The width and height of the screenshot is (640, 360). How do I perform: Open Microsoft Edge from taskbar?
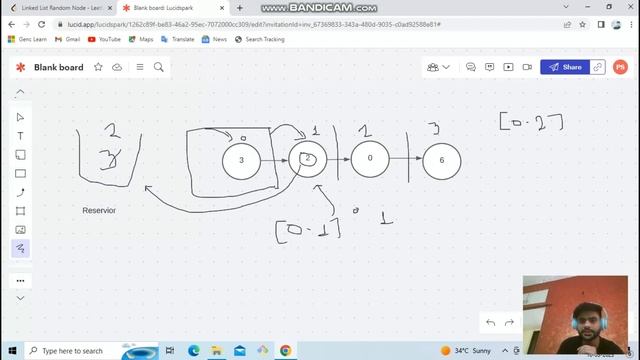click(194, 351)
